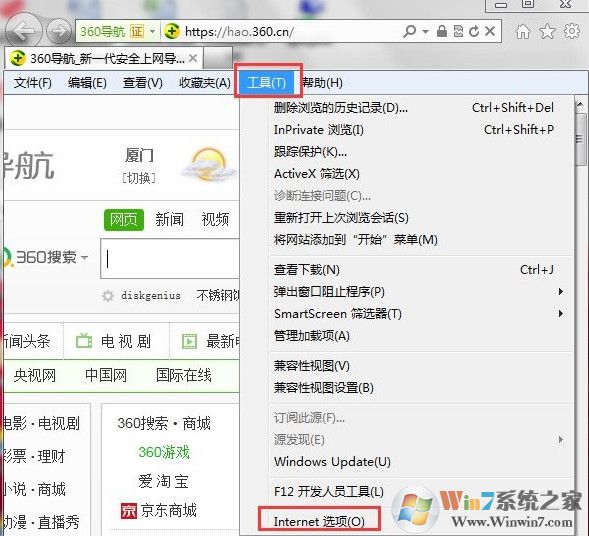Open the 收藏夹(A) menu
This screenshot has height=536, width=589.
tap(205, 83)
